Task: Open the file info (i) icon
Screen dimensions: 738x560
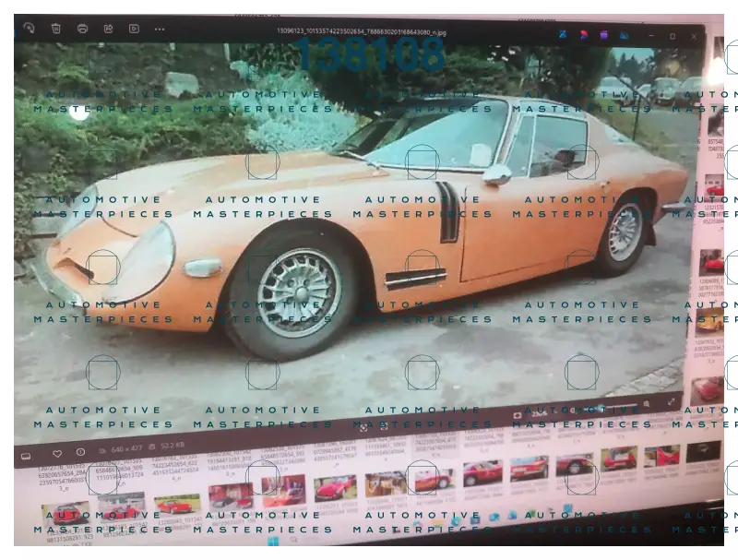Action: pos(80,452)
